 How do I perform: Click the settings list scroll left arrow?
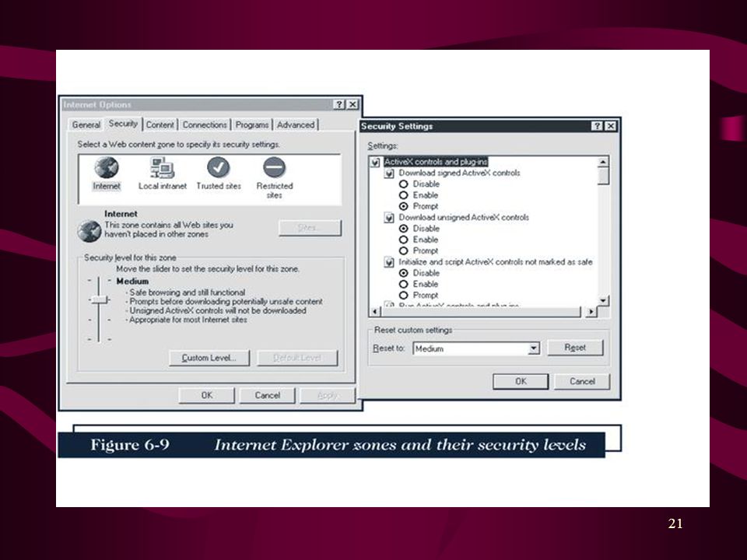tap(375, 312)
